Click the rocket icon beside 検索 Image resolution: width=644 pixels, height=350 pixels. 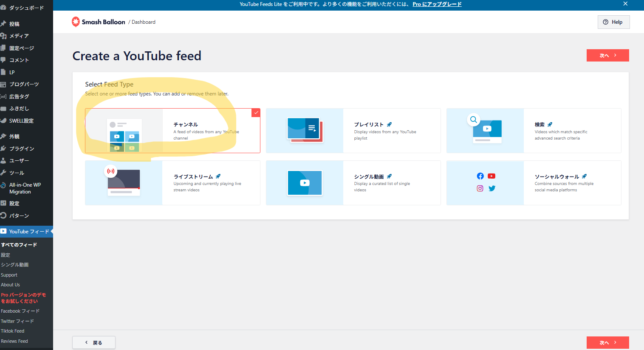550,125
